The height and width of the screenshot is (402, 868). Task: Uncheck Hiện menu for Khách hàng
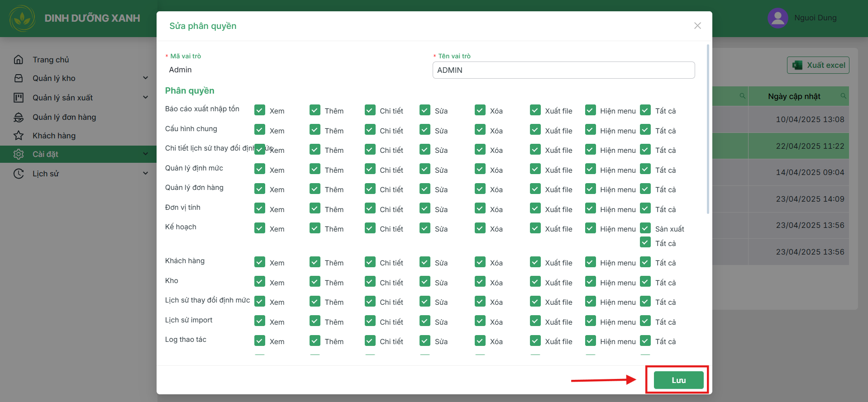pyautogui.click(x=591, y=262)
